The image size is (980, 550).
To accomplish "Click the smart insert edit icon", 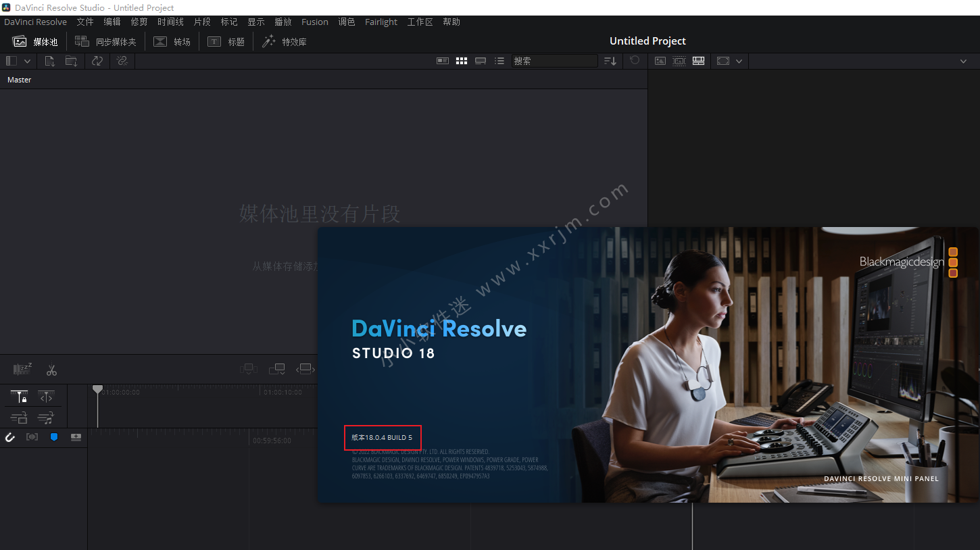I will (x=249, y=369).
